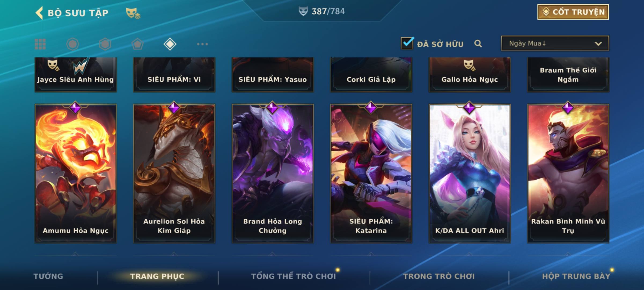
Task: Go back using the Bộ Sưu Tập arrow
Action: tap(39, 13)
